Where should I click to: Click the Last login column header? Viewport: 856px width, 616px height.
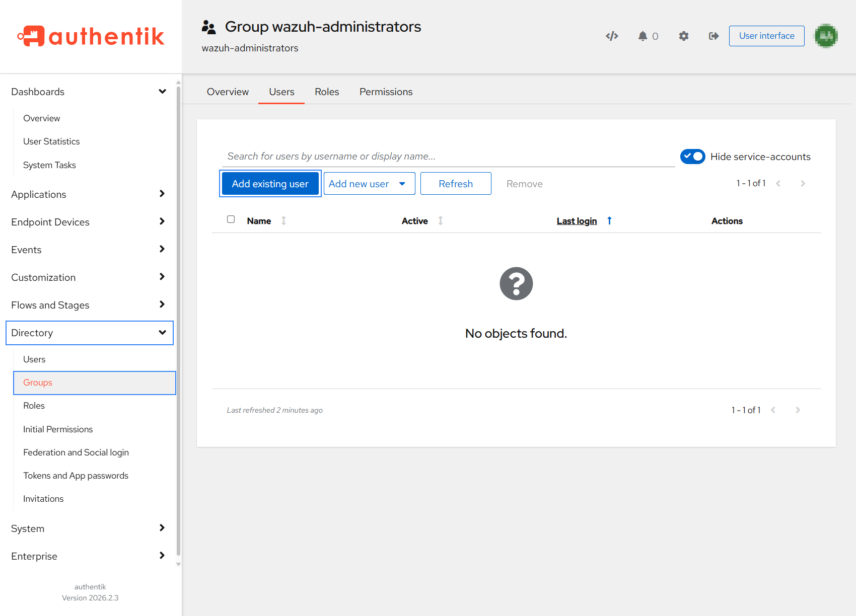tap(577, 221)
